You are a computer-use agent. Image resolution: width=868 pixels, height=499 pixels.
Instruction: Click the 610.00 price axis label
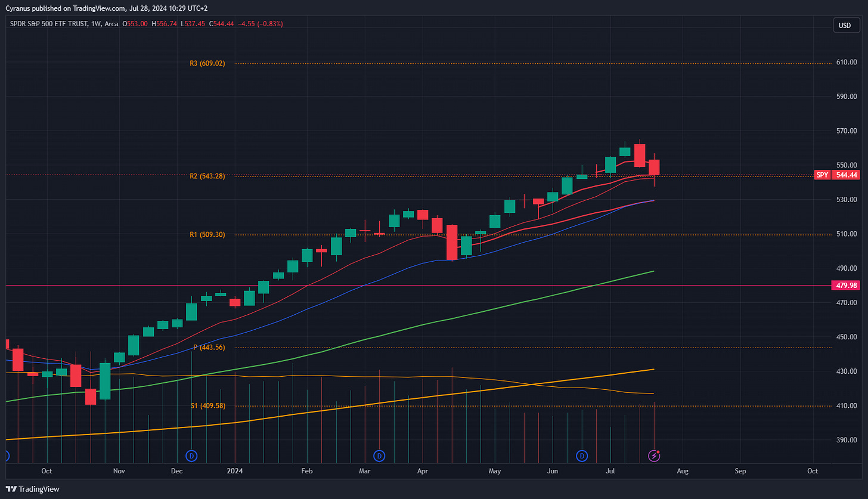[x=847, y=62]
